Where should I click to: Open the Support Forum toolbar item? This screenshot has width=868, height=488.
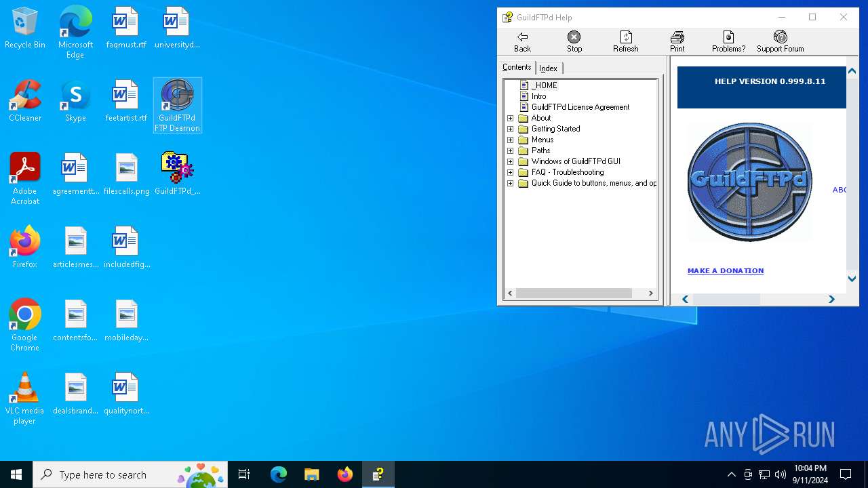[x=781, y=41]
